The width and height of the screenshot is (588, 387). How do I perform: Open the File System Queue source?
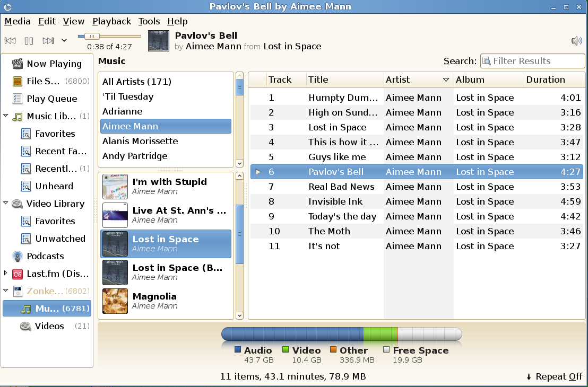pos(43,81)
